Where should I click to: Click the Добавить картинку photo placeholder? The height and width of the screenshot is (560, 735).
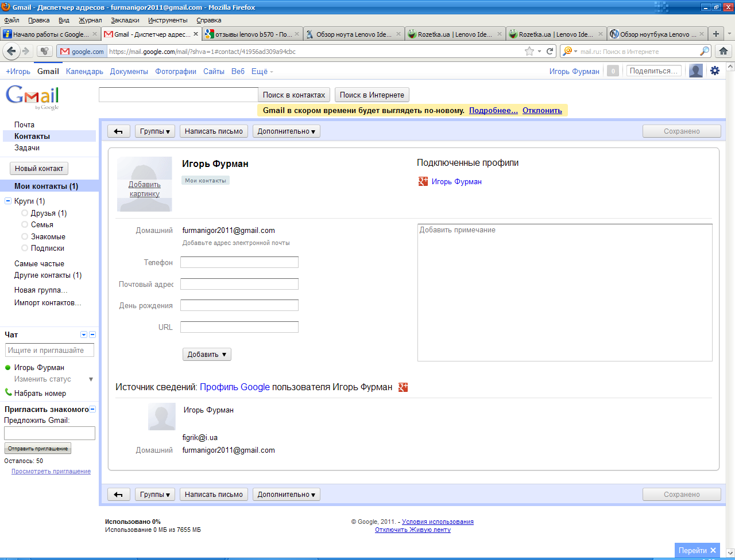[x=145, y=184]
